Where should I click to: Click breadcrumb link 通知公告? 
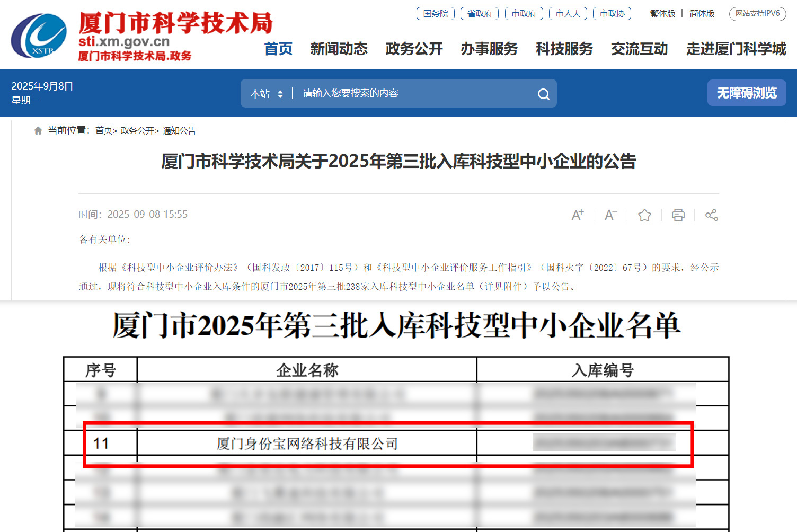coord(179,130)
